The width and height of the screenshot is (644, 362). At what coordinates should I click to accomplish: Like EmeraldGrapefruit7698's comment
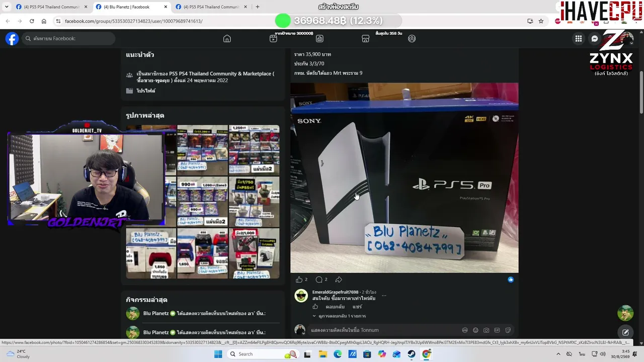point(315,307)
